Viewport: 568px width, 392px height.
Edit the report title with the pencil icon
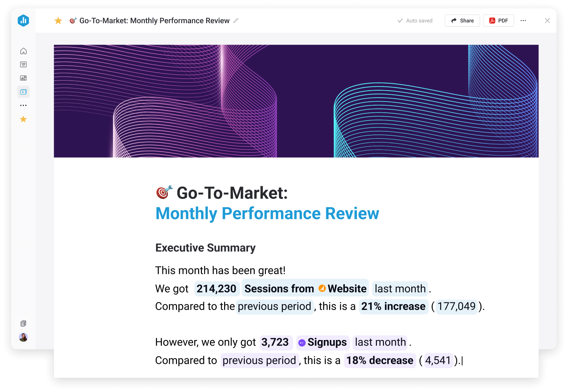(236, 21)
